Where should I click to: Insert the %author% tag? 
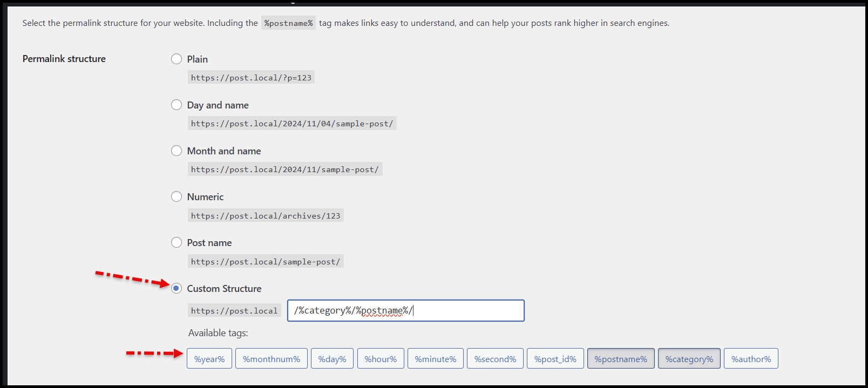point(751,359)
